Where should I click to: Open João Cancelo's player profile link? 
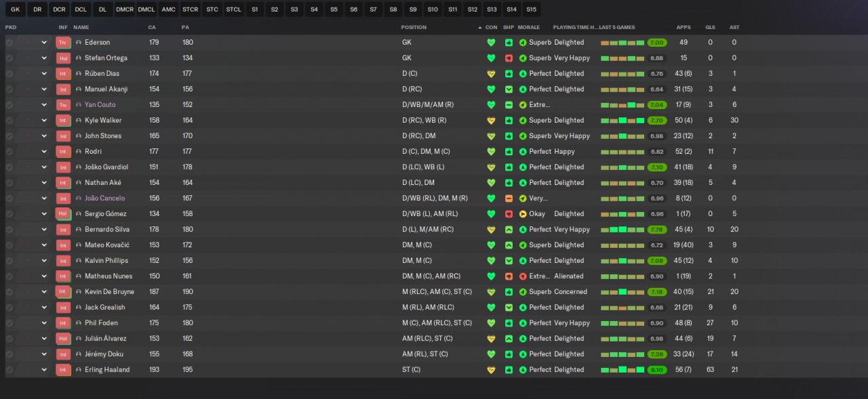click(x=104, y=198)
